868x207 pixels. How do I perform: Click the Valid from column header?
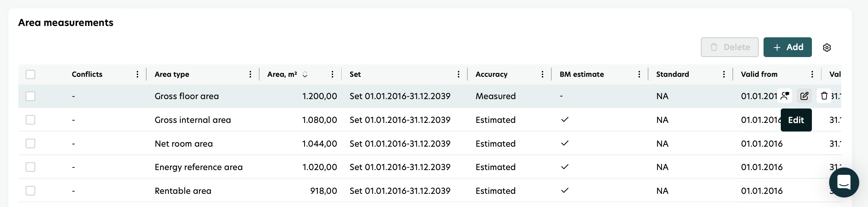pyautogui.click(x=759, y=74)
